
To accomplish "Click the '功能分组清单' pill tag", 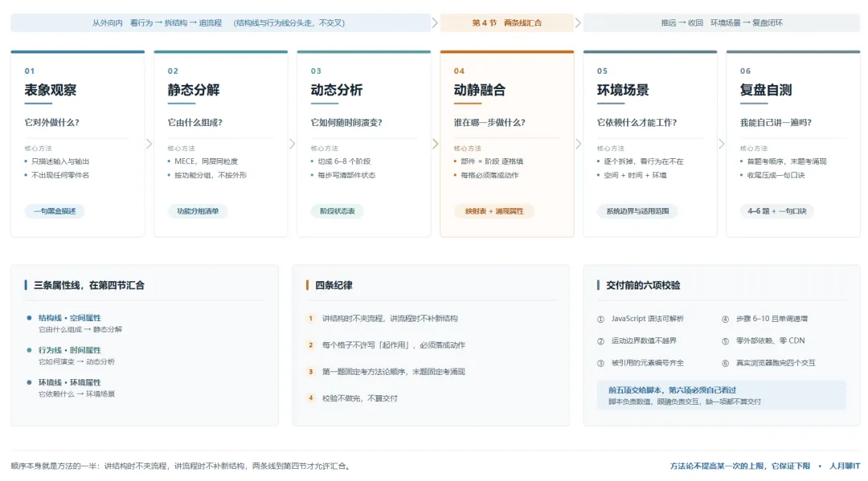I will pyautogui.click(x=198, y=211).
